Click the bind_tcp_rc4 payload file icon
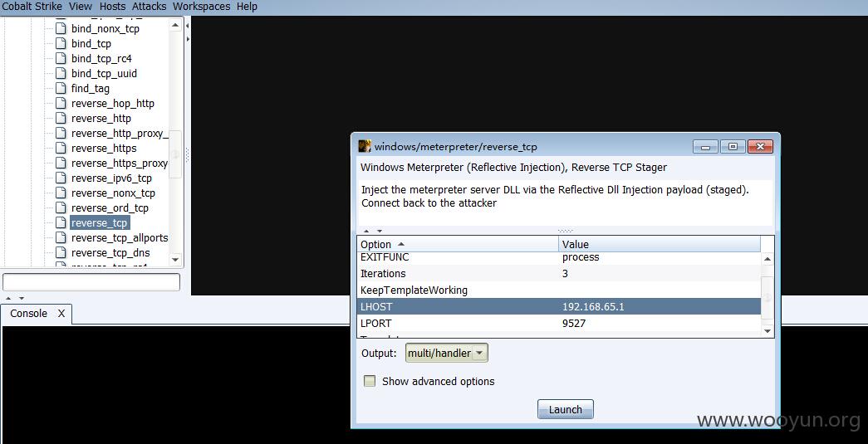This screenshot has width=868, height=444. click(61, 59)
